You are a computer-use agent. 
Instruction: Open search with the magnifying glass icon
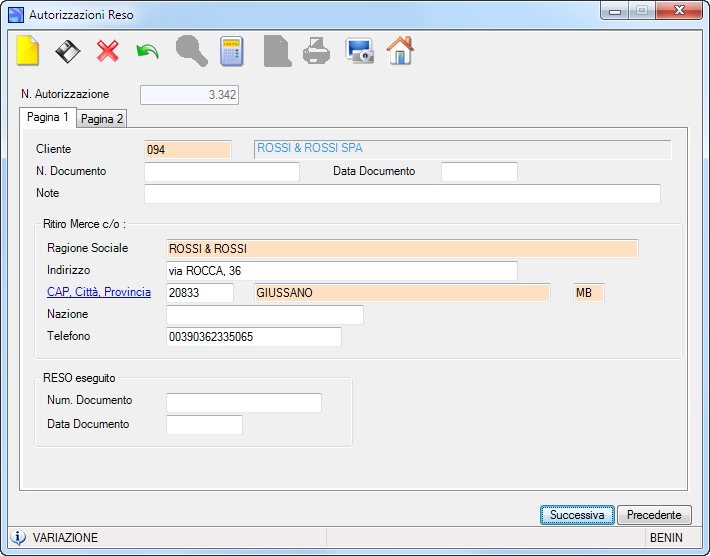[x=192, y=51]
